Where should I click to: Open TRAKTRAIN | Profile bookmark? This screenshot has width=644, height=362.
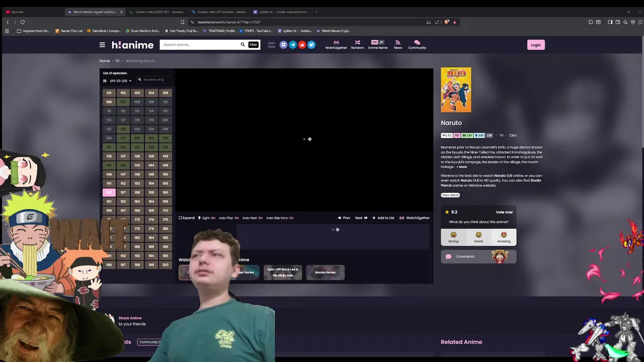point(219,31)
